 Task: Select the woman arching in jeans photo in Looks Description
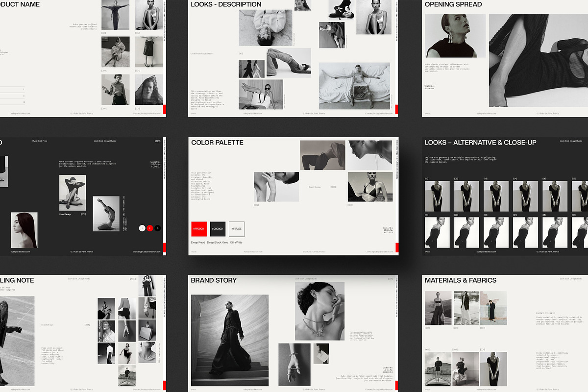(289, 63)
